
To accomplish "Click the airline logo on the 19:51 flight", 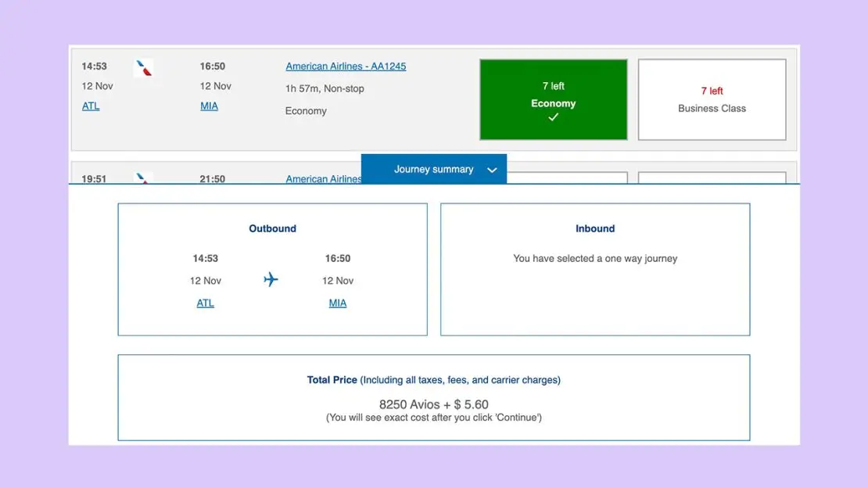I will click(x=143, y=178).
